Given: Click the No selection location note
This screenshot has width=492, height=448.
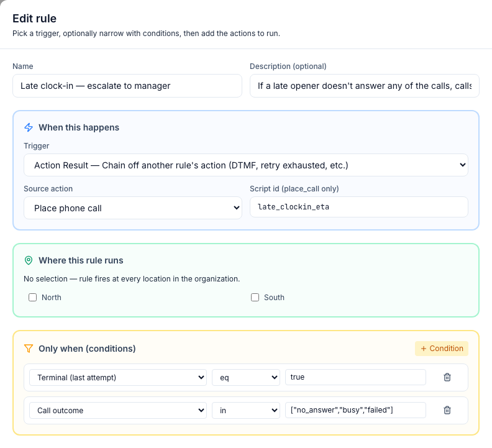Looking at the screenshot, I should pyautogui.click(x=132, y=279).
